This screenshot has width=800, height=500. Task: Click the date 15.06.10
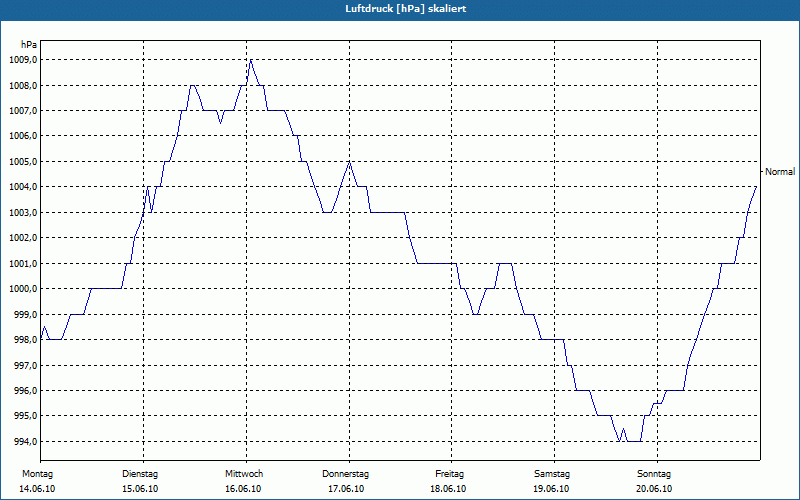140,489
